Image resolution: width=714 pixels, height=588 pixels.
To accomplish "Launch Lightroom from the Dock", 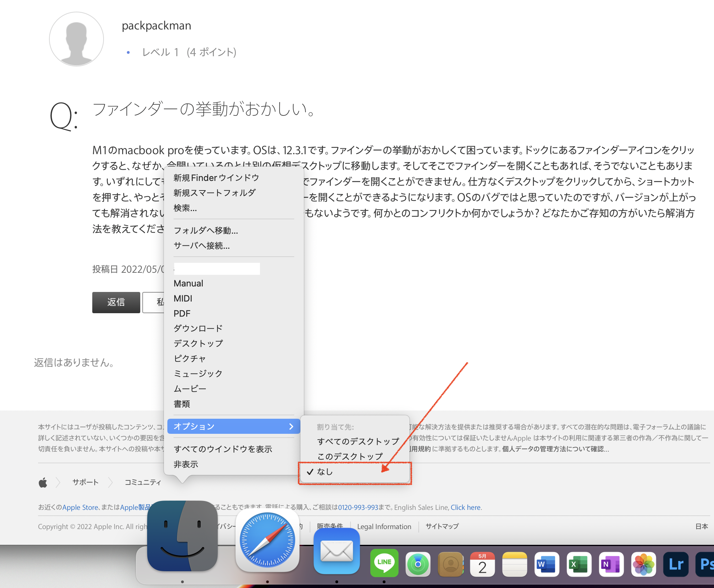I will (676, 564).
